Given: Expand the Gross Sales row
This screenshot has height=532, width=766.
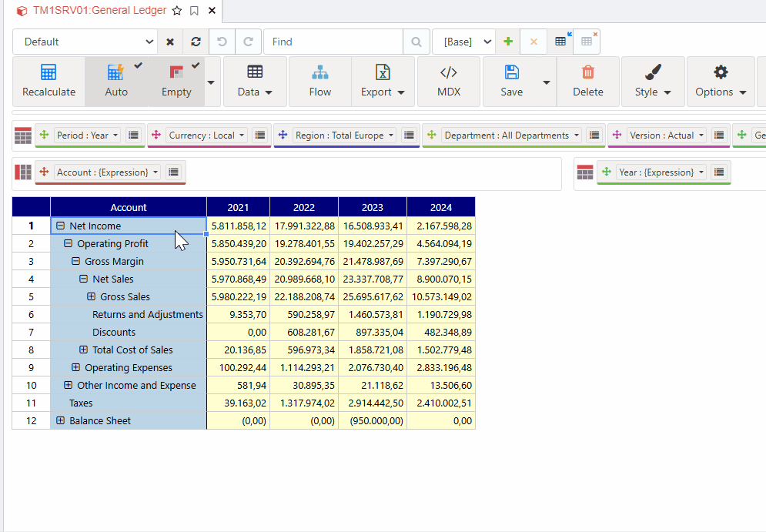Looking at the screenshot, I should click(91, 297).
